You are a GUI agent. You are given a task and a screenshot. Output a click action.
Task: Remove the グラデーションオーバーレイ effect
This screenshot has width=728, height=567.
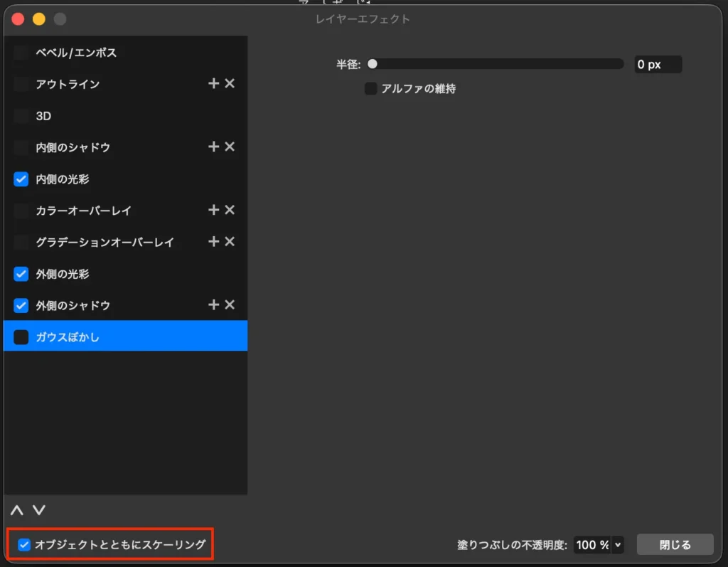pyautogui.click(x=229, y=242)
